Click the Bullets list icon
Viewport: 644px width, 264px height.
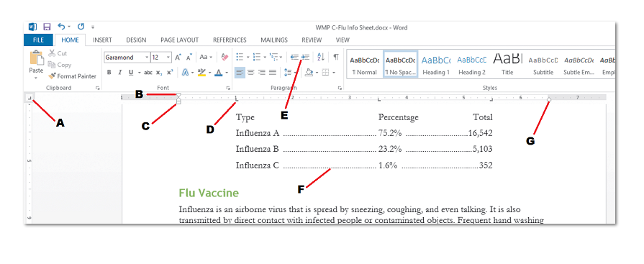[240, 57]
